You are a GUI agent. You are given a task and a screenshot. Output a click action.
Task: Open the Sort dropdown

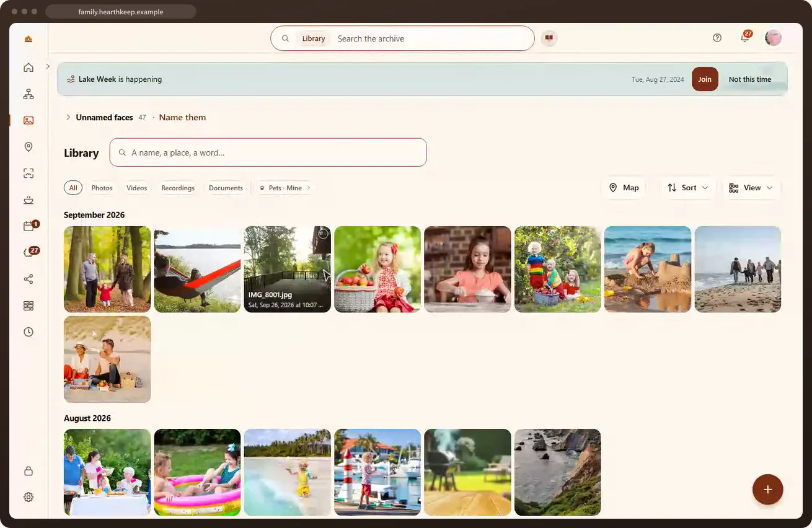coord(687,188)
